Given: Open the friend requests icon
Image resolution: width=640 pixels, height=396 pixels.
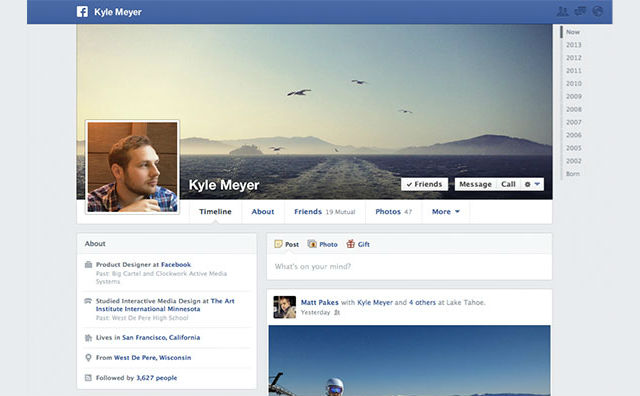Looking at the screenshot, I should 562,11.
